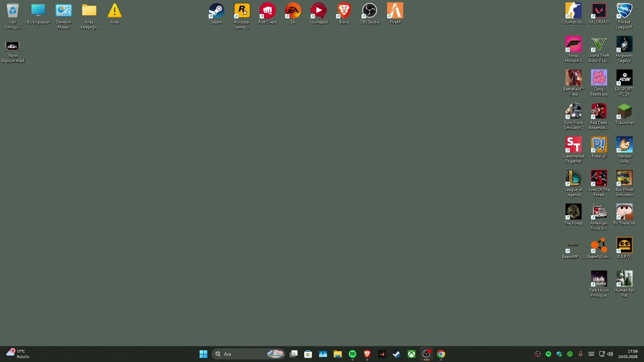
Task: Select the Human Fall Flat icon
Action: click(624, 284)
